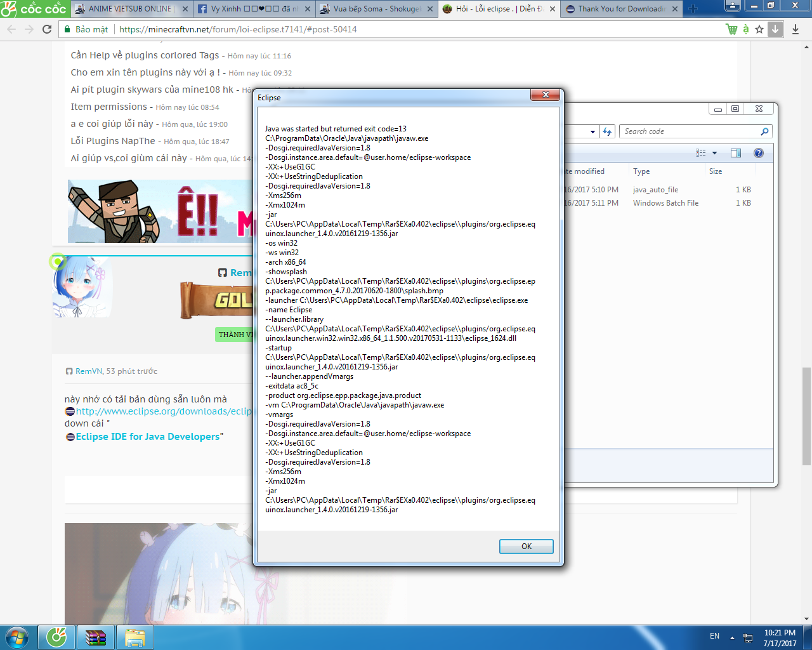Screen dimensions: 812x650
Task: Open the 'Lỗi Plugins NapThe' thread
Action: (x=113, y=141)
